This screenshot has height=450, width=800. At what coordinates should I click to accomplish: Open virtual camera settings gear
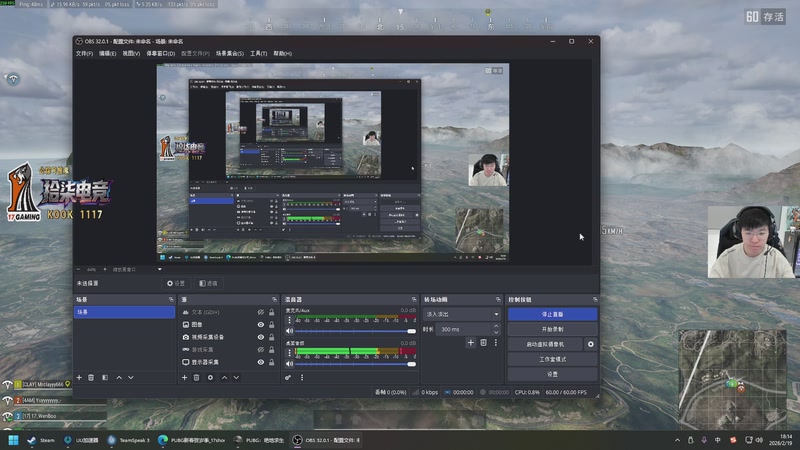pyautogui.click(x=590, y=344)
